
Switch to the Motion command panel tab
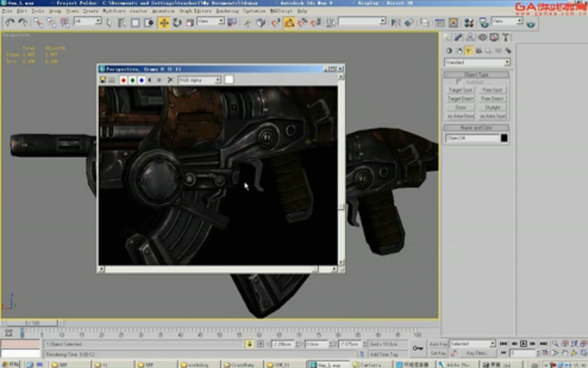(x=482, y=37)
